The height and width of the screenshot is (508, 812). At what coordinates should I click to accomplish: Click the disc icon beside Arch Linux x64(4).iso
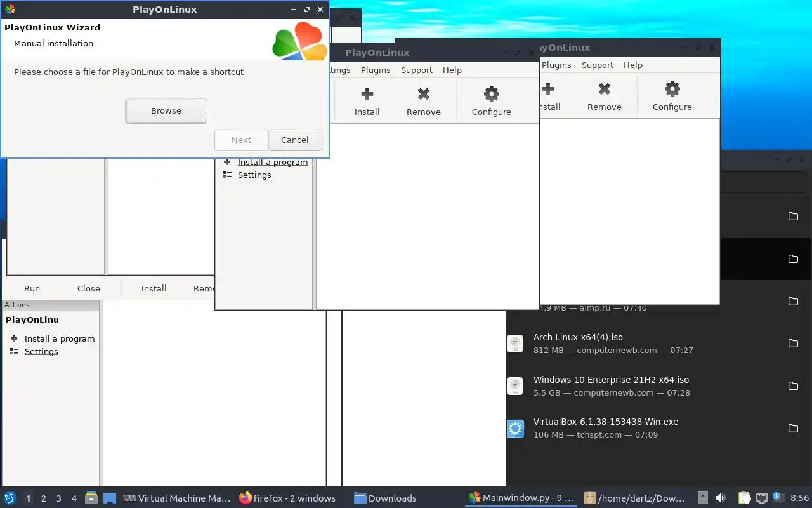[515, 344]
